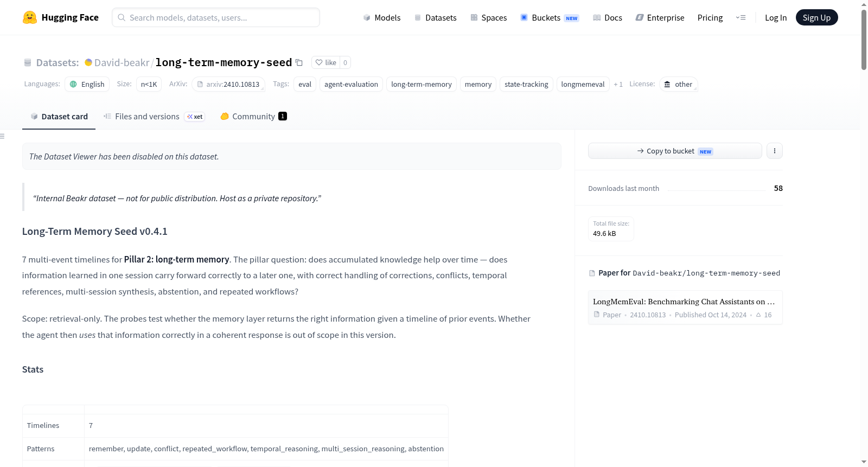Image resolution: width=868 pixels, height=467 pixels.
Task: Click the Datasets stack icon beside the title
Action: click(x=28, y=62)
